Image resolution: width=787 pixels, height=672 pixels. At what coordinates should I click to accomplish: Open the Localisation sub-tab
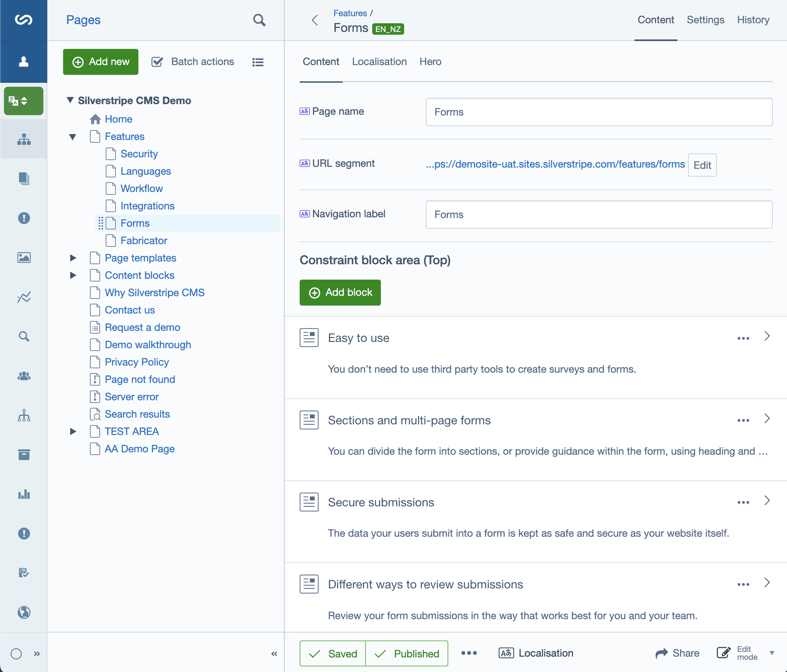pos(379,62)
